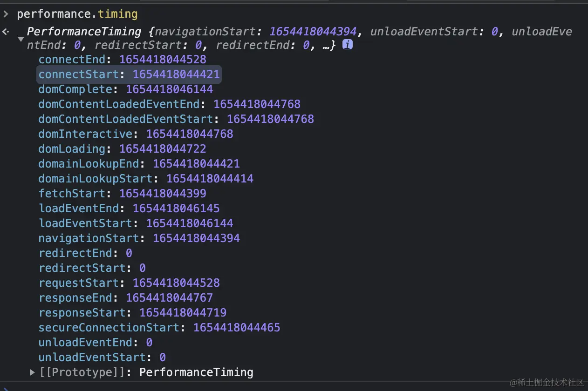Click the PerformanceTiming summary header text
Screen dimensions: 588x391
[84, 32]
